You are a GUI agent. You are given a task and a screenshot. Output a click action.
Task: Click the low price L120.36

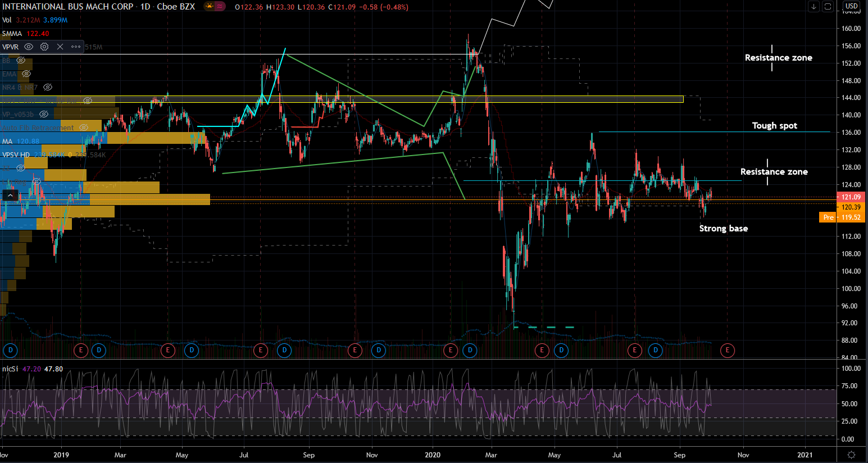click(311, 7)
